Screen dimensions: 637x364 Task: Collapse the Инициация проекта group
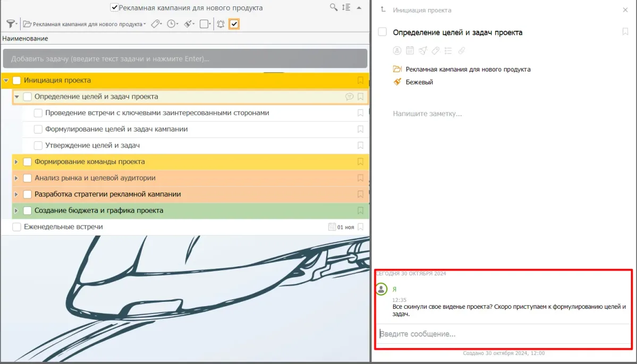6,81
